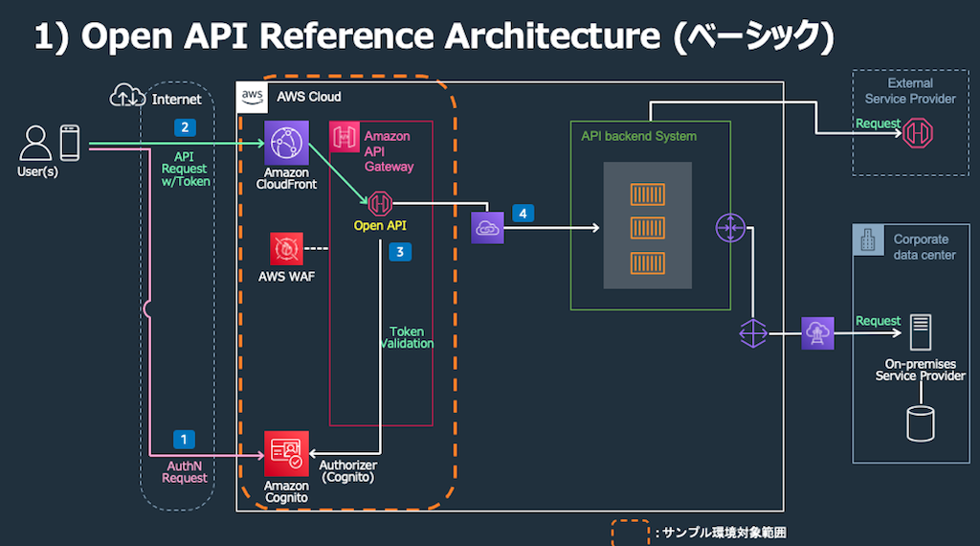Click the slide title 'Open API Reference Architecture'

coord(370,35)
